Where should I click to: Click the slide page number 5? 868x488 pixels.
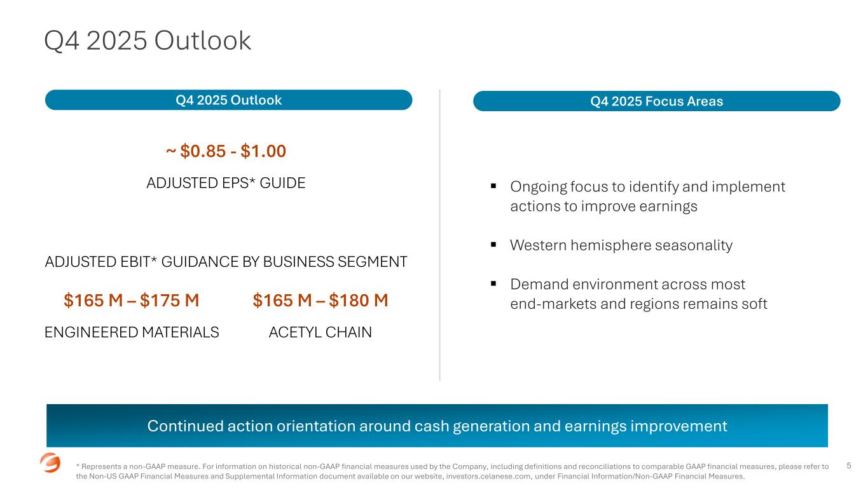click(x=849, y=466)
